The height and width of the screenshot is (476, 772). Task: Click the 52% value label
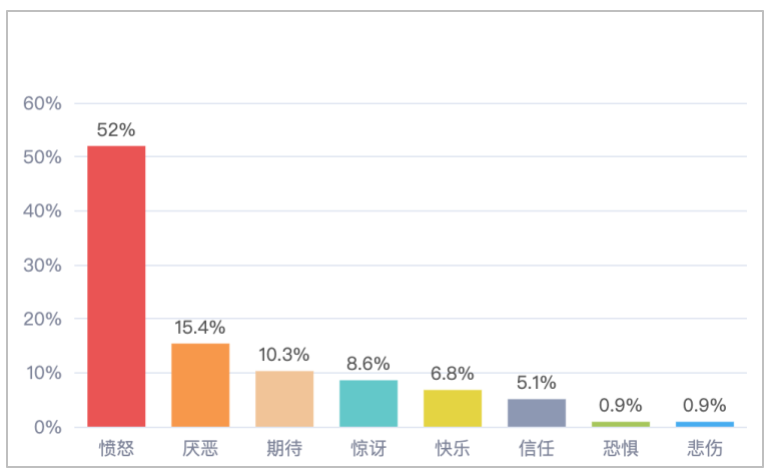click(116, 130)
